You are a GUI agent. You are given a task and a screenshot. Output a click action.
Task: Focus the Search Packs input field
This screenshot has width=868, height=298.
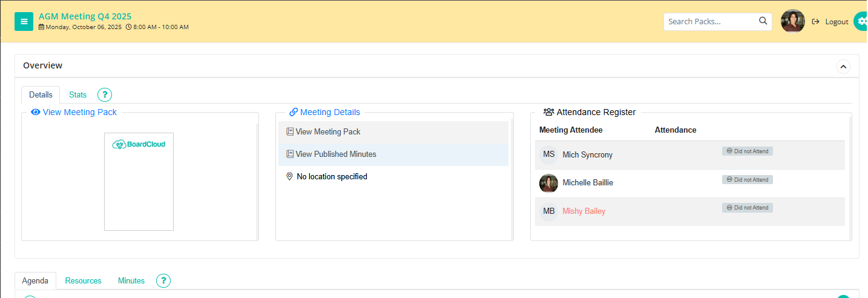point(711,21)
